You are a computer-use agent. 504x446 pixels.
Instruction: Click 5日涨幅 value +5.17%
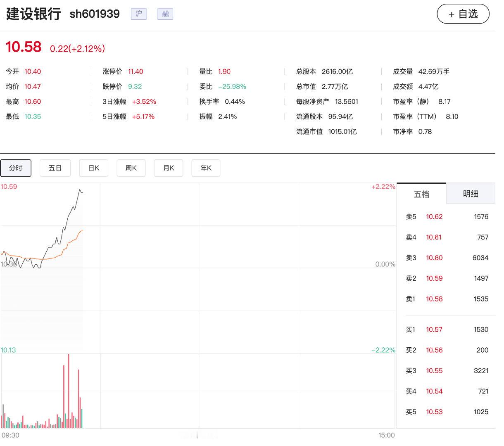pos(143,116)
